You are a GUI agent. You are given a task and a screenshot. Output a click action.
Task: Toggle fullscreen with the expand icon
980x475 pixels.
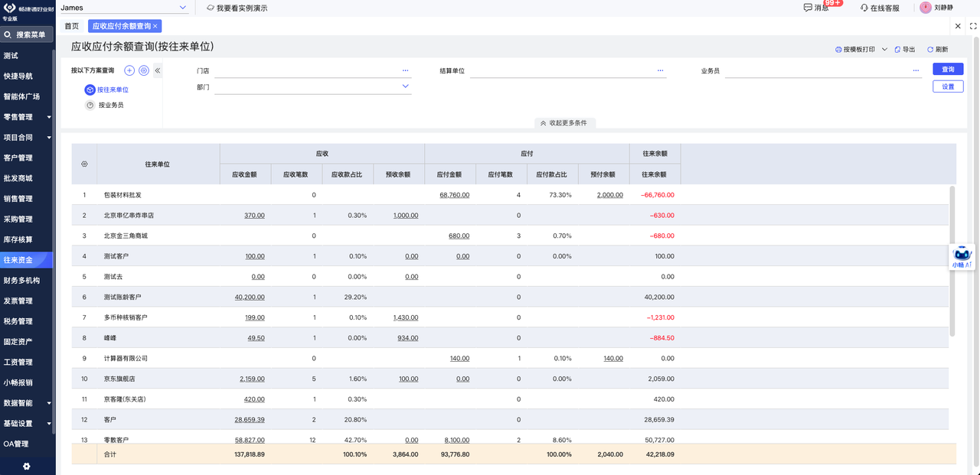point(973,26)
